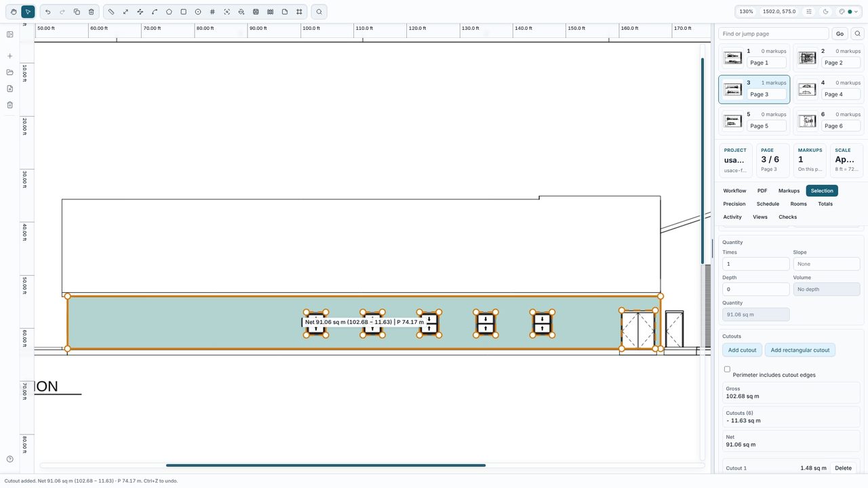
Task: Enable Perimeter includes cutout edges checkbox
Action: (x=727, y=369)
